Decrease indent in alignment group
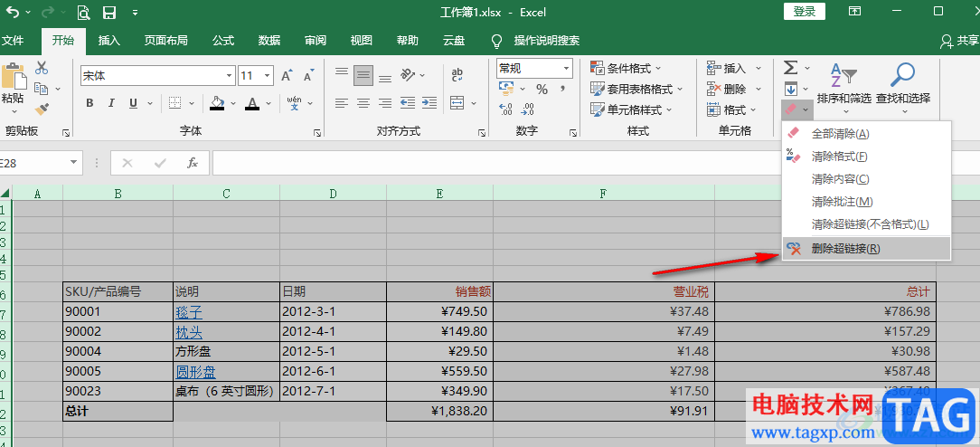The image size is (980, 447). pos(408,102)
